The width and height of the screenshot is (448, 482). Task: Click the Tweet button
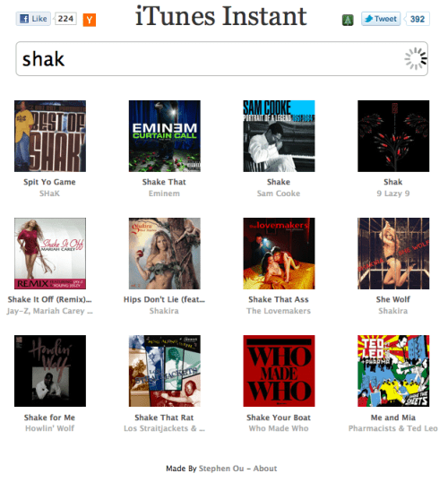pyautogui.click(x=381, y=19)
